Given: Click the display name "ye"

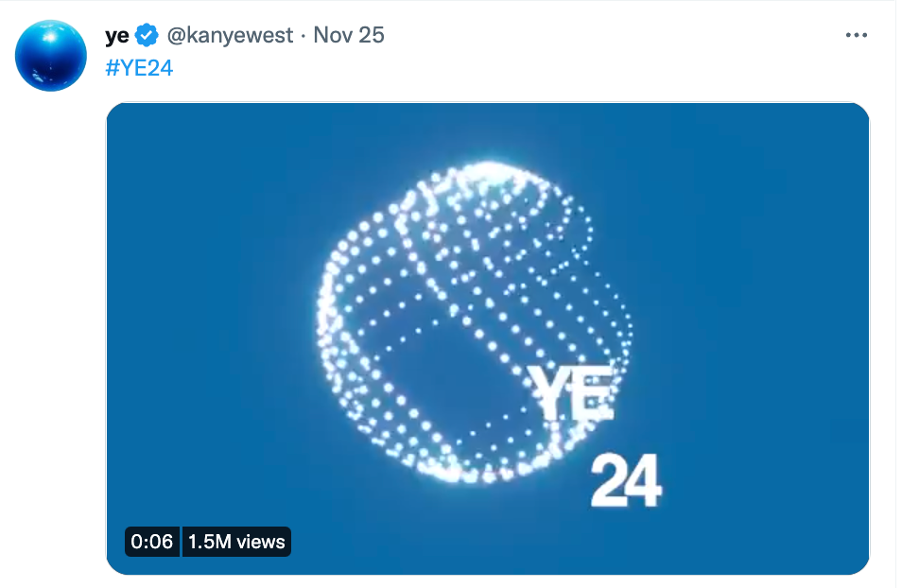Looking at the screenshot, I should click(x=117, y=36).
